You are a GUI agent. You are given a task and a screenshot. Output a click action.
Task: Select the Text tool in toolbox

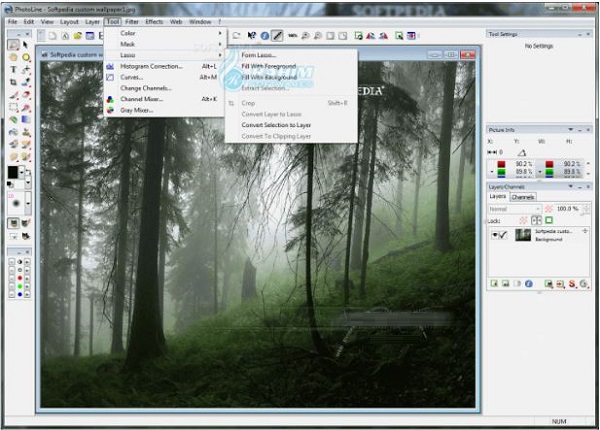[x=13, y=69]
